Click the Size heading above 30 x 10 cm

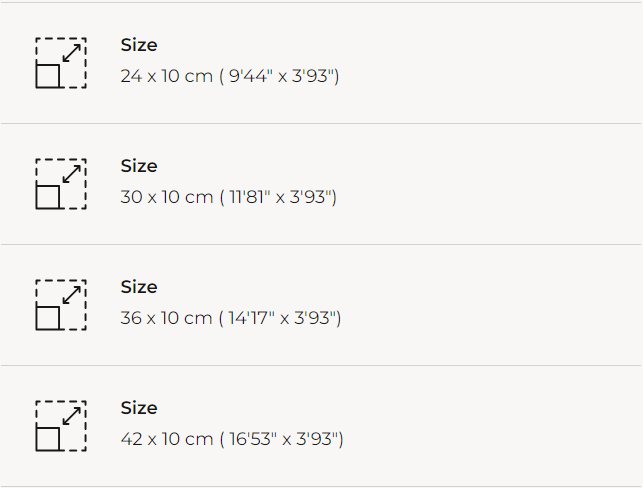pyautogui.click(x=139, y=166)
